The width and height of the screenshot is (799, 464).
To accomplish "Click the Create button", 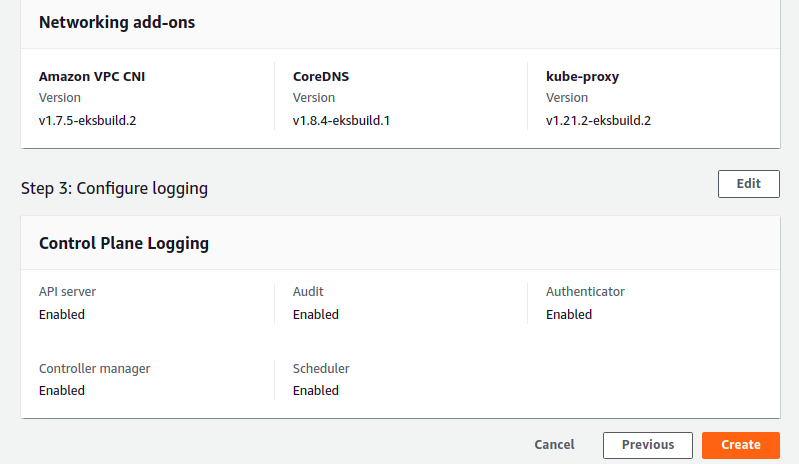I will (740, 445).
